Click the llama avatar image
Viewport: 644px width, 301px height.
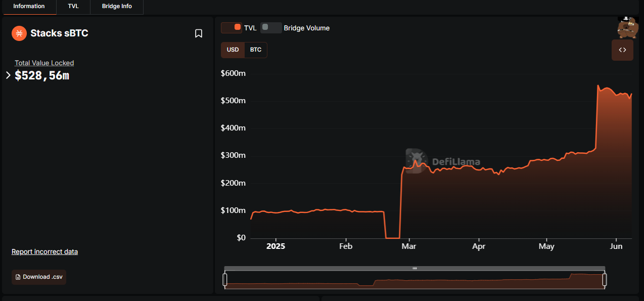click(627, 27)
